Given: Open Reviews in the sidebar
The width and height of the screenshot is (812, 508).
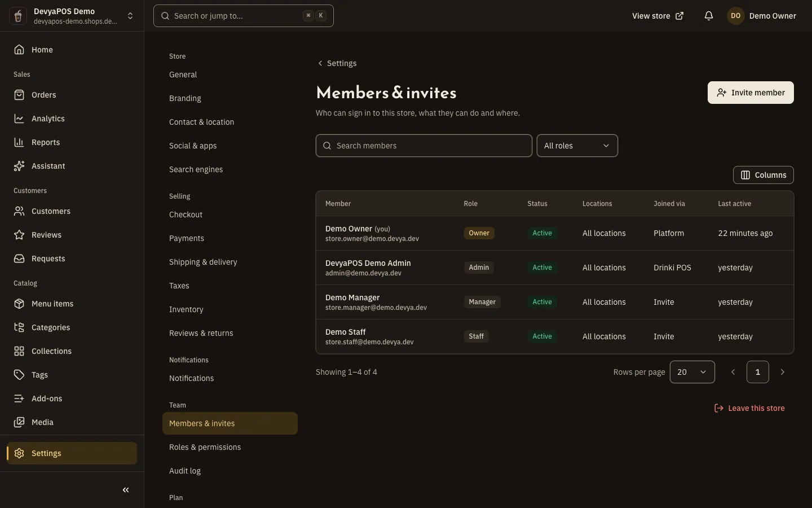Looking at the screenshot, I should [x=72, y=235].
